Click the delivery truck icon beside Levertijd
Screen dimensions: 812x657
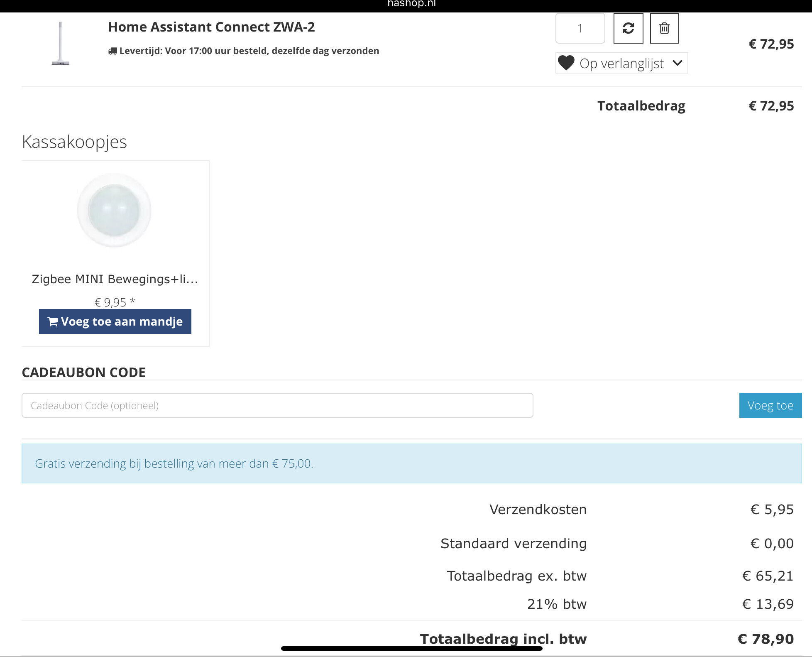(113, 51)
